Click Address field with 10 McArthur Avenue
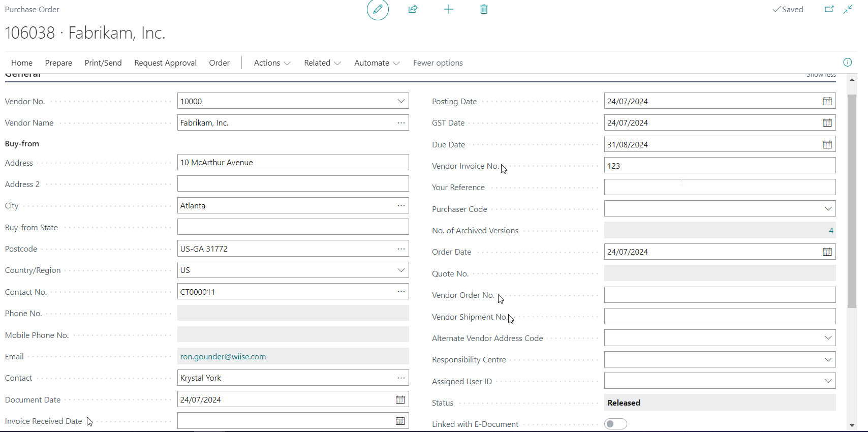The image size is (868, 432). [x=293, y=162]
